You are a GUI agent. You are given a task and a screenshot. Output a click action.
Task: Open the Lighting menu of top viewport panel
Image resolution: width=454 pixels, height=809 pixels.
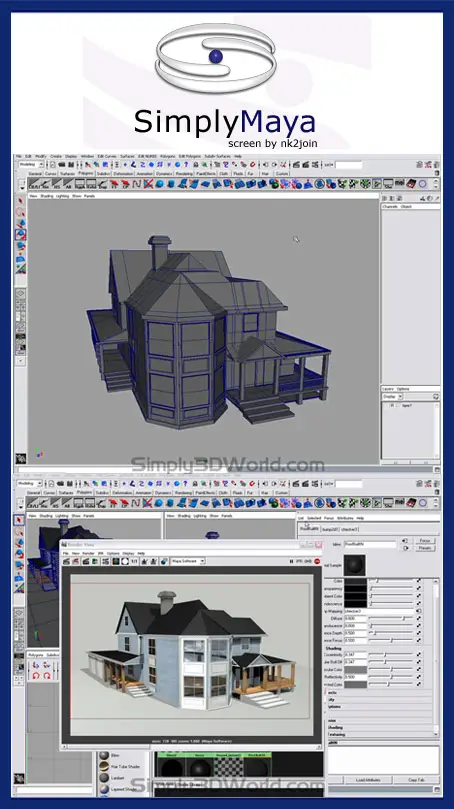[x=62, y=196]
